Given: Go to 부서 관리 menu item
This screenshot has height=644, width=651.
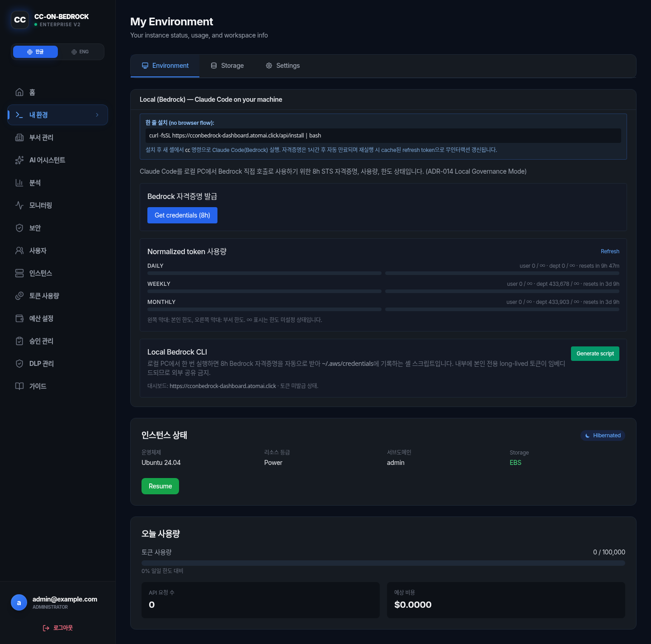Looking at the screenshot, I should coord(58,137).
